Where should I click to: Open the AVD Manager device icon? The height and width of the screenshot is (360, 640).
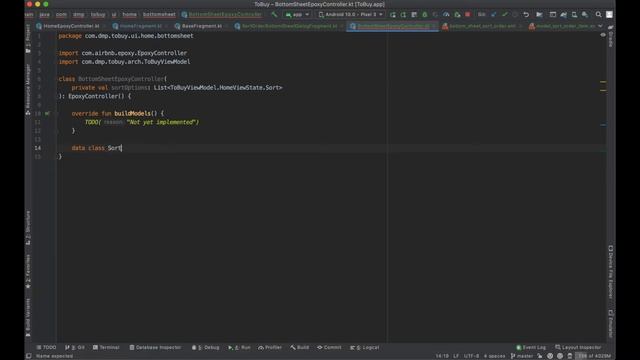[574, 15]
